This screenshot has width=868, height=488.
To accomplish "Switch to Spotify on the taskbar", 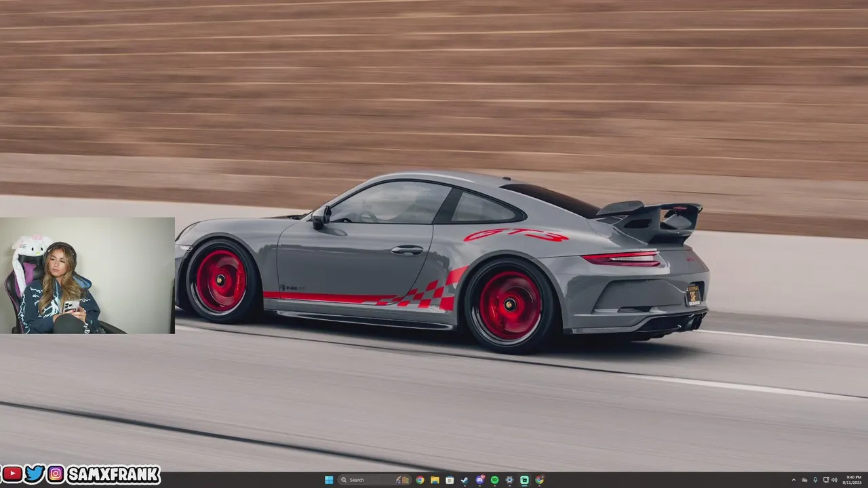I will point(494,480).
